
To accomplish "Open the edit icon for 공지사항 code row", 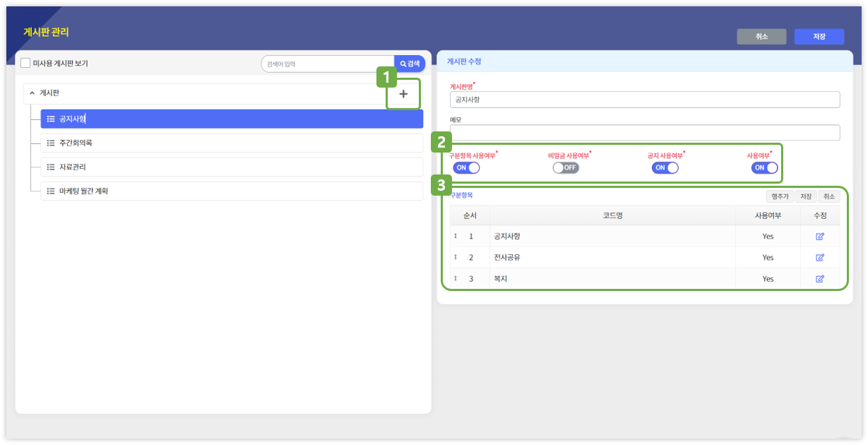I will [x=820, y=236].
